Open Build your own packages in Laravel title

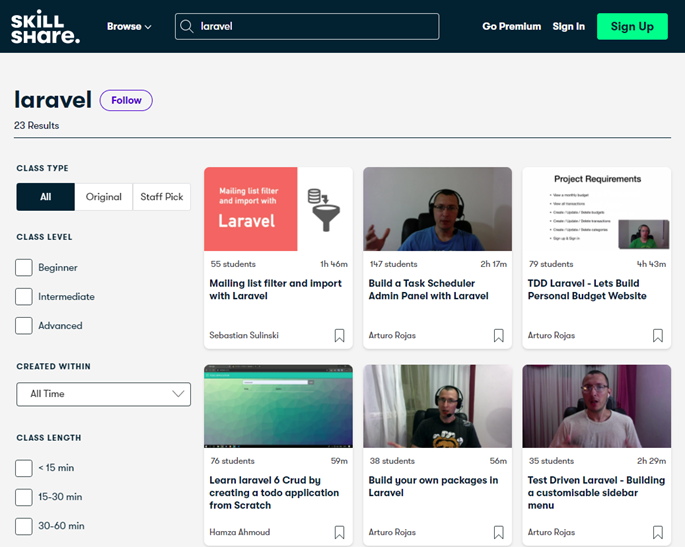tap(433, 486)
